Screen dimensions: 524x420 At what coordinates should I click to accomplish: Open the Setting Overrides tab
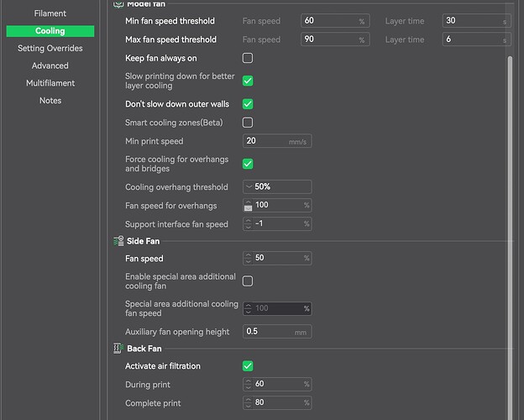[x=50, y=49]
